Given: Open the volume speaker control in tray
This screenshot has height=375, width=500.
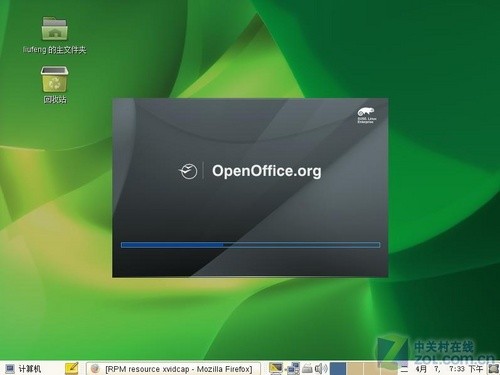Looking at the screenshot, I should pos(321,368).
